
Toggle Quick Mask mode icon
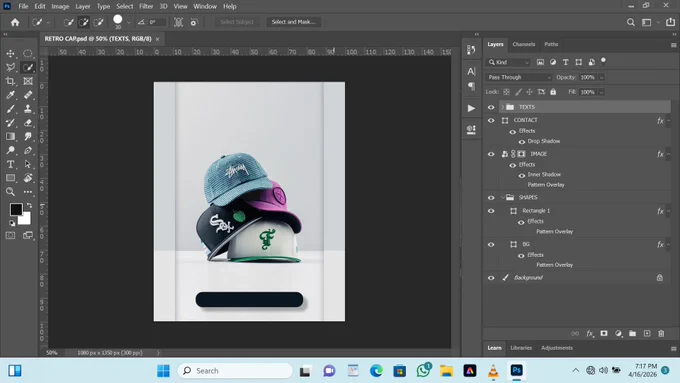click(x=10, y=235)
